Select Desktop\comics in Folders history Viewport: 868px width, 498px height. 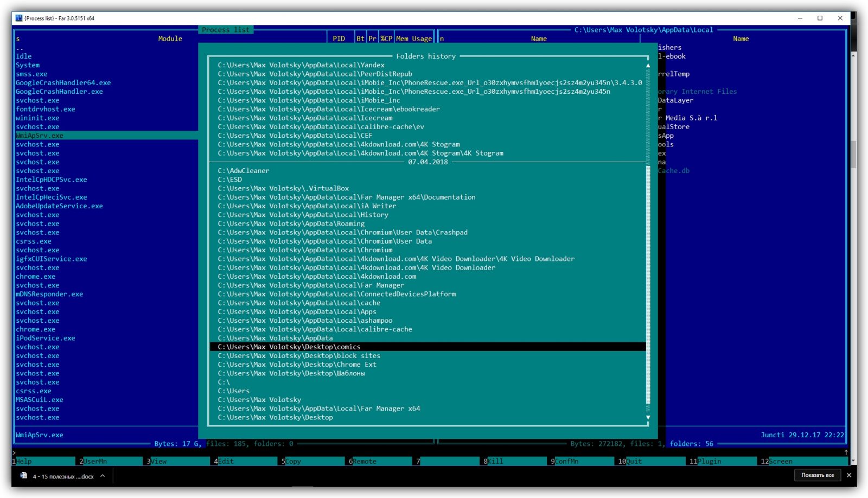pos(289,347)
